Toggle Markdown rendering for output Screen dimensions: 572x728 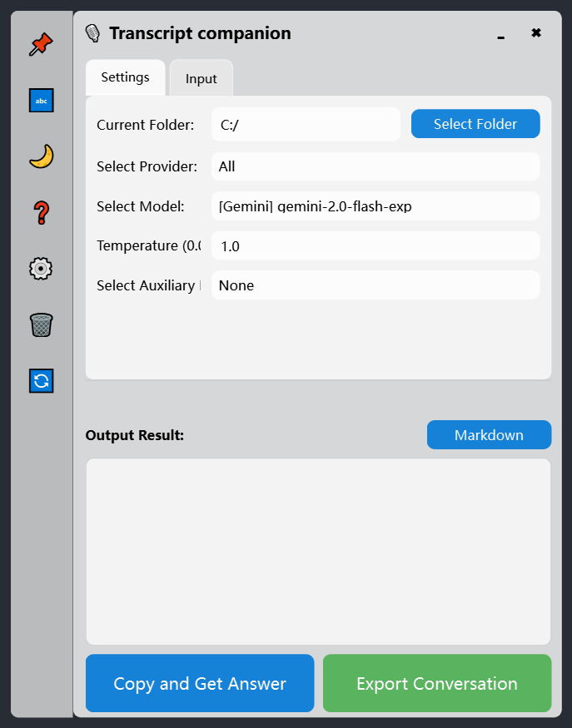[489, 434]
